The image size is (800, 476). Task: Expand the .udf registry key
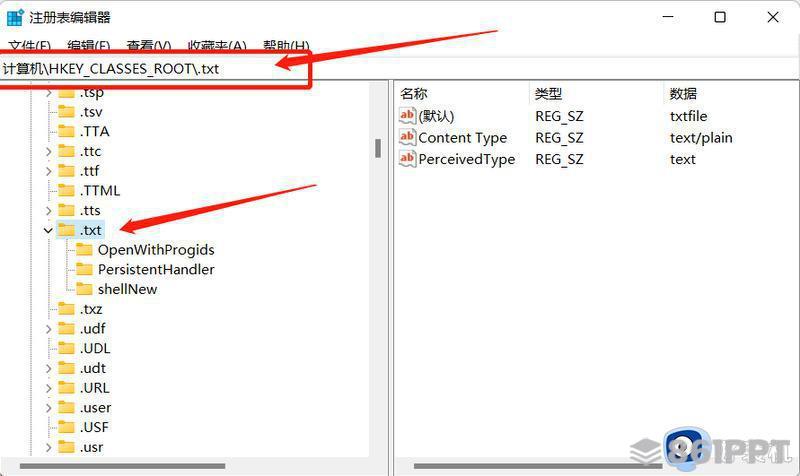click(48, 329)
